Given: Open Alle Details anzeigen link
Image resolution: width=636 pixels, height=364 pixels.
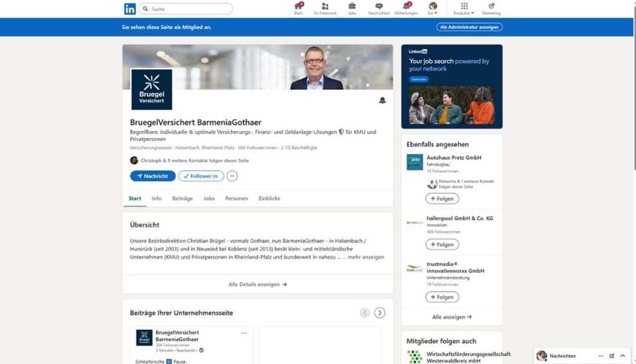Looking at the screenshot, I should (x=258, y=284).
